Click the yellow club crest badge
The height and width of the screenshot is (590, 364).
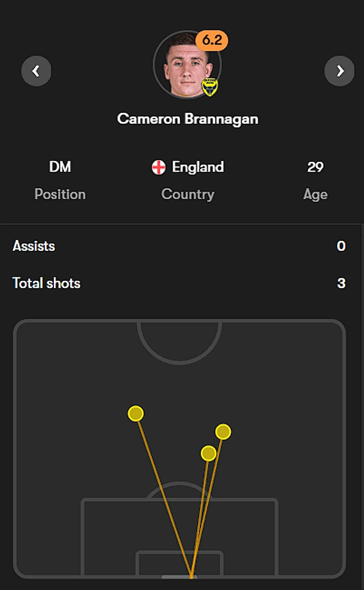tap(209, 87)
